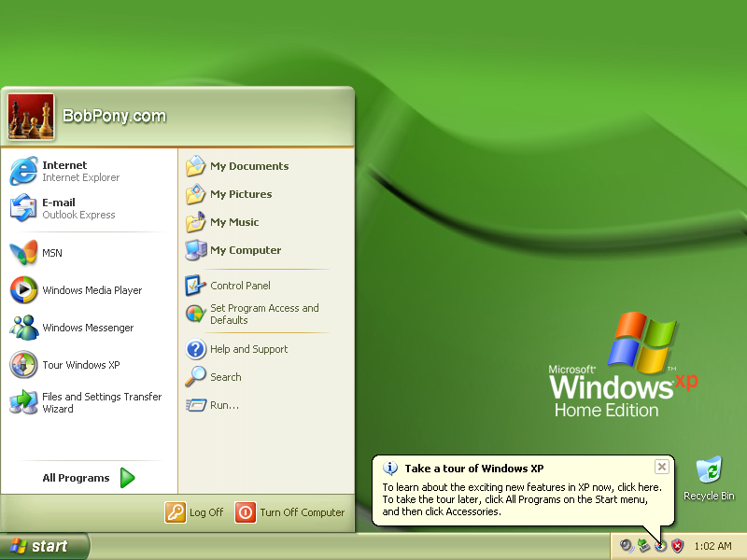Image resolution: width=747 pixels, height=560 pixels.
Task: Click the 1:02 AM taskbar clock
Action: click(x=712, y=546)
